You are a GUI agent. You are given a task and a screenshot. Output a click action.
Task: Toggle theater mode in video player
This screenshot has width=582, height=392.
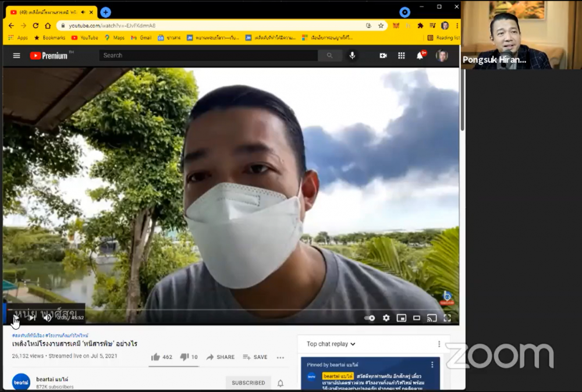tap(416, 318)
